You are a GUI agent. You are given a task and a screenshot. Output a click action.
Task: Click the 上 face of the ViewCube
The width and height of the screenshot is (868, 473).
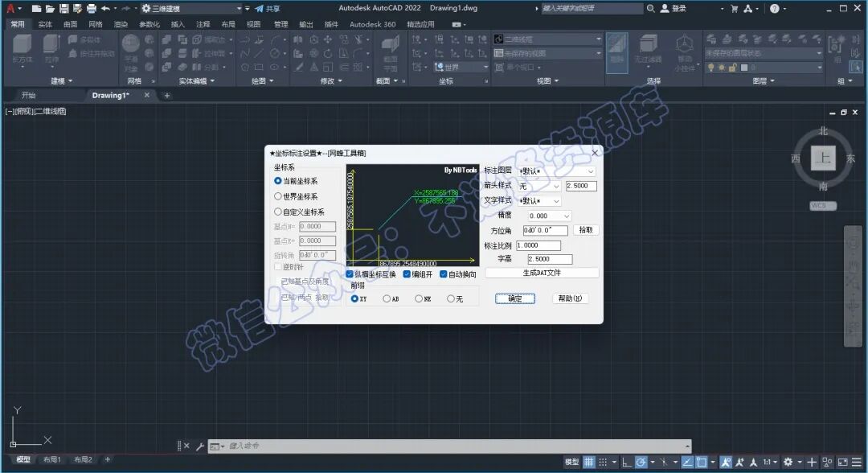coord(823,158)
